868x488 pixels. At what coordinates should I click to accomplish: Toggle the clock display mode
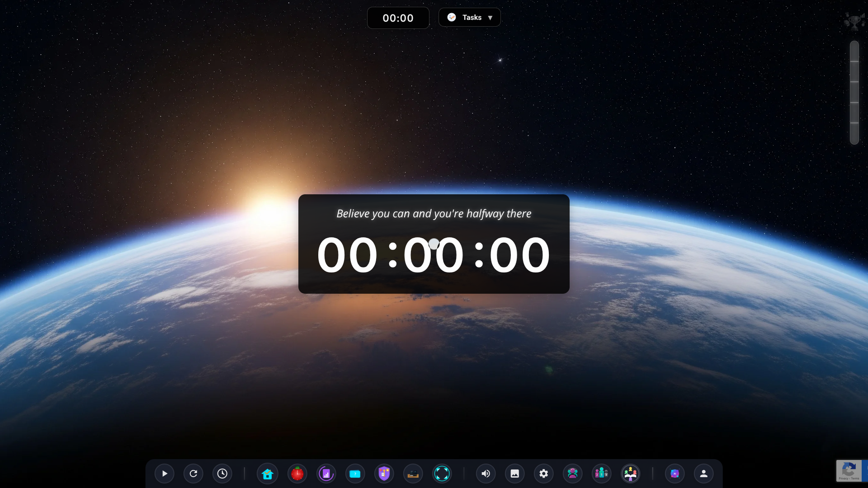click(x=222, y=474)
